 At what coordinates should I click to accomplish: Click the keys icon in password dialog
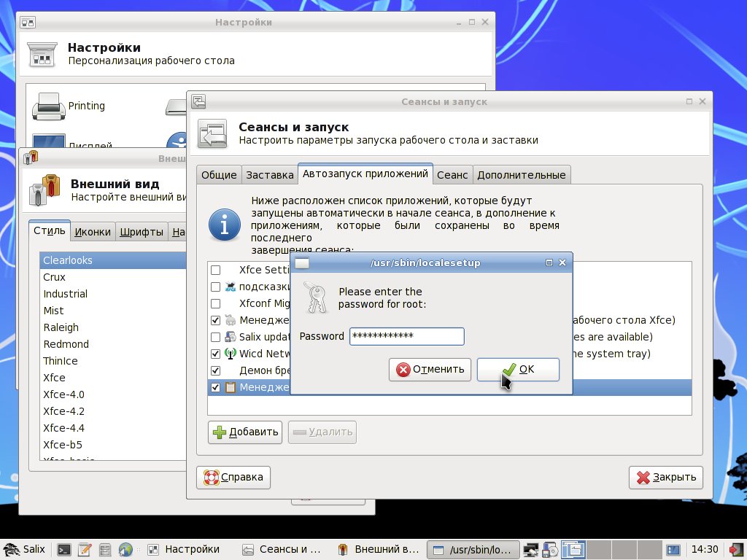click(x=315, y=298)
